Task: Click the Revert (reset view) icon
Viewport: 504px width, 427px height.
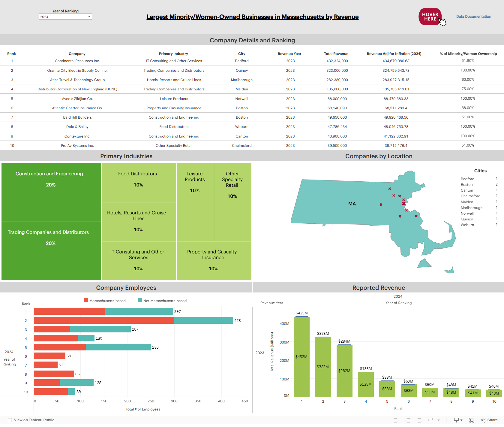Action: 420,420
